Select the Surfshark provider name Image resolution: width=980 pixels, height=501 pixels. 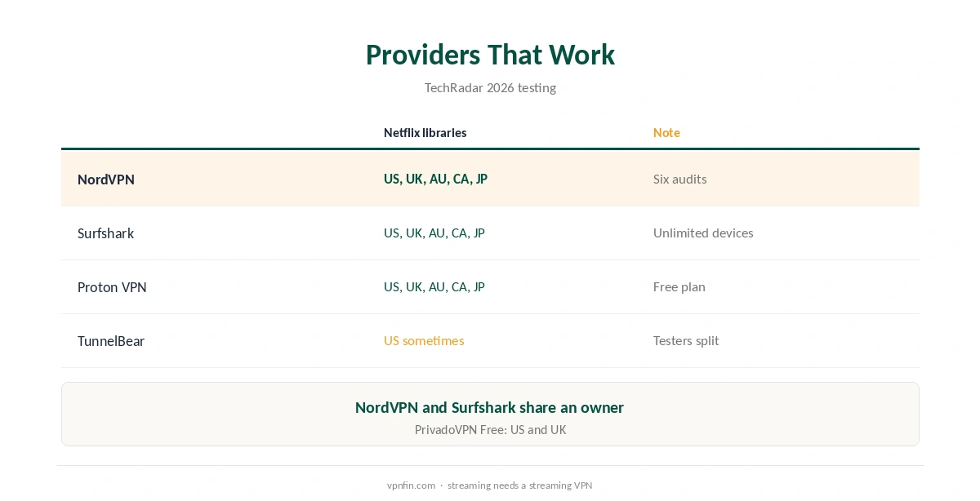tap(105, 233)
